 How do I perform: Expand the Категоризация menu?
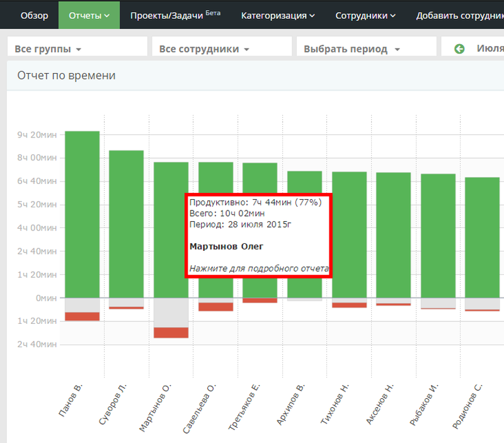[278, 15]
